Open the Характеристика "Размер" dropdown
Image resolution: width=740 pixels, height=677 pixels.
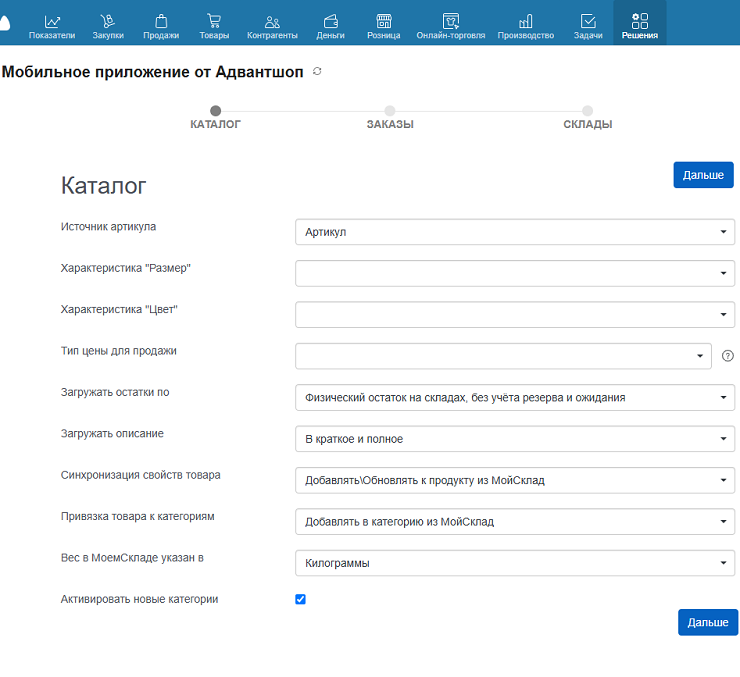click(x=515, y=273)
